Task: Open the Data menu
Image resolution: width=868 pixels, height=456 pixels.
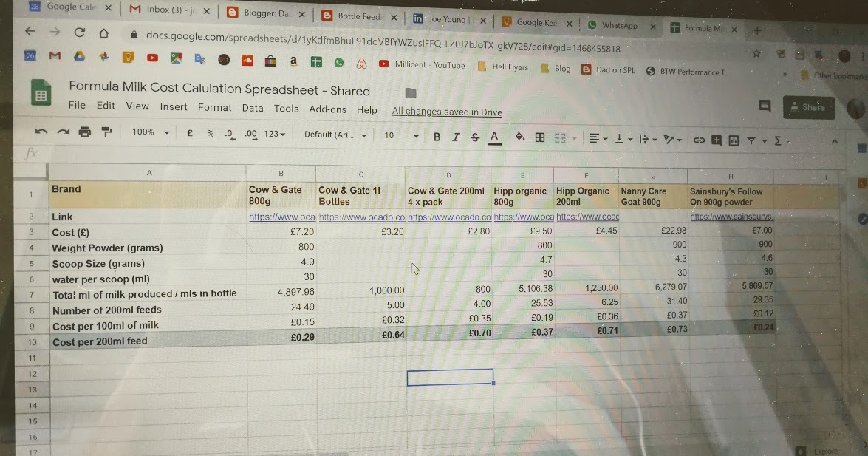Action: 253,107
